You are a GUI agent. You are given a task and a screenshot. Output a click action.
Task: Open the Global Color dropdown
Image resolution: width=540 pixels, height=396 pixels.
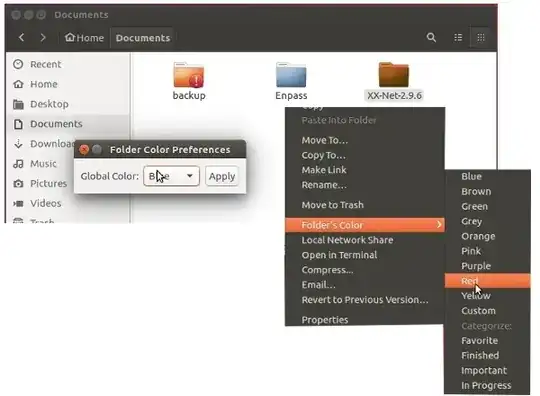tap(171, 176)
